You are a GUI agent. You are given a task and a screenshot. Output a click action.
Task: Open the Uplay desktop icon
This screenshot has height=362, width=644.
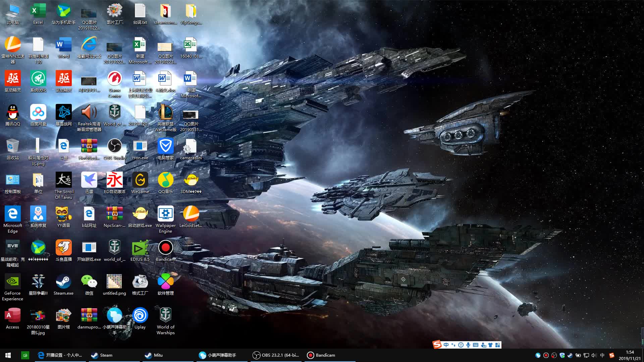(140, 316)
